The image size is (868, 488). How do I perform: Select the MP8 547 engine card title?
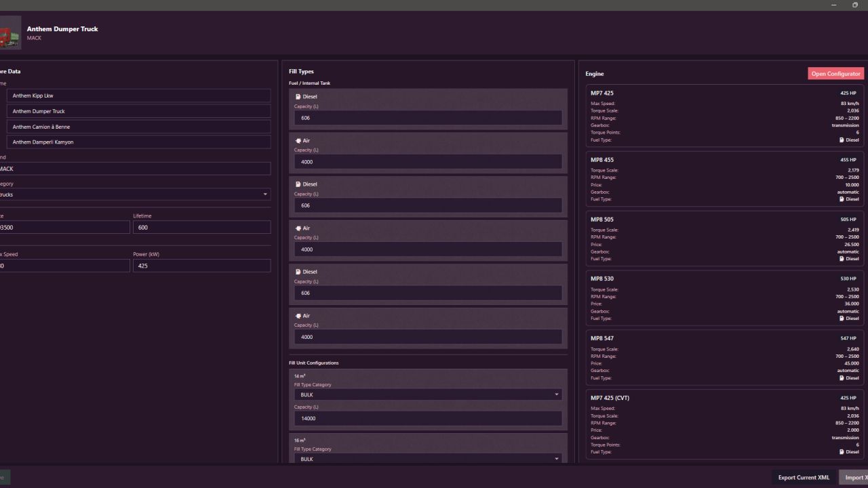pyautogui.click(x=602, y=338)
